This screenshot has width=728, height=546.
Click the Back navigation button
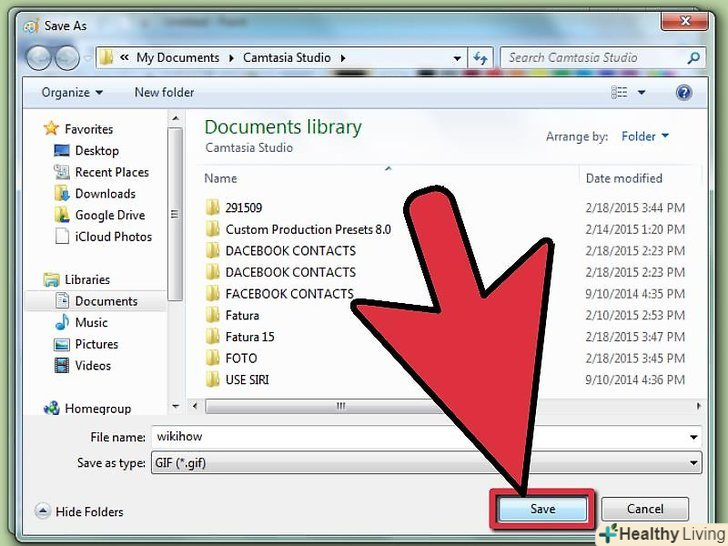[38, 58]
